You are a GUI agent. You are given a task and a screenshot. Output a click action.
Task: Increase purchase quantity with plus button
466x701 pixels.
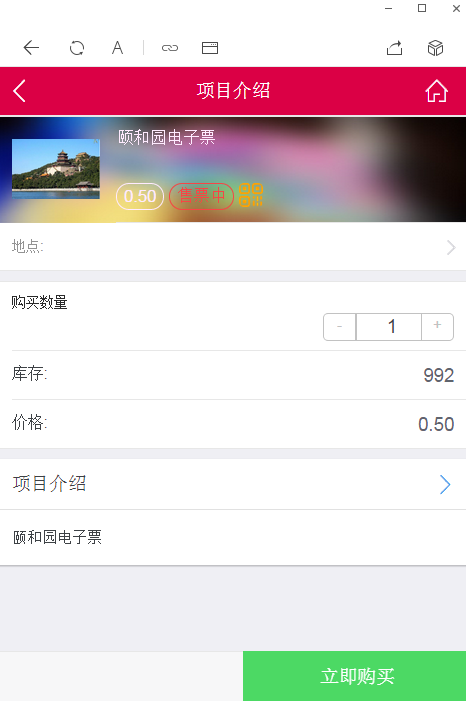pos(437,327)
